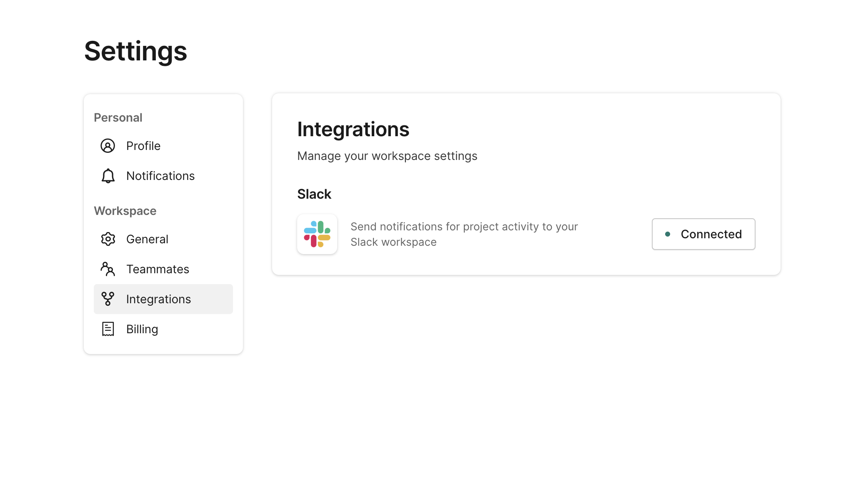Go to Notifications settings
Viewport: 856px width, 504px height.
pos(160,176)
